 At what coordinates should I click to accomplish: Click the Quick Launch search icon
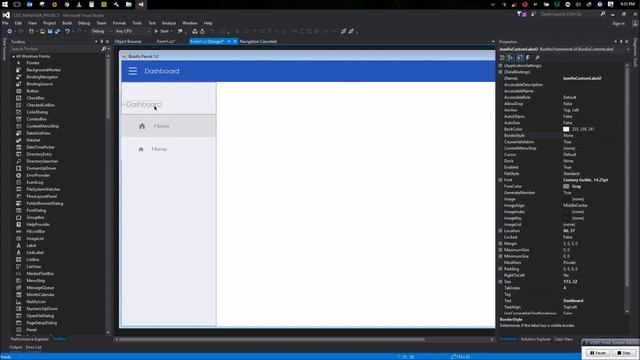pyautogui.click(x=603, y=14)
